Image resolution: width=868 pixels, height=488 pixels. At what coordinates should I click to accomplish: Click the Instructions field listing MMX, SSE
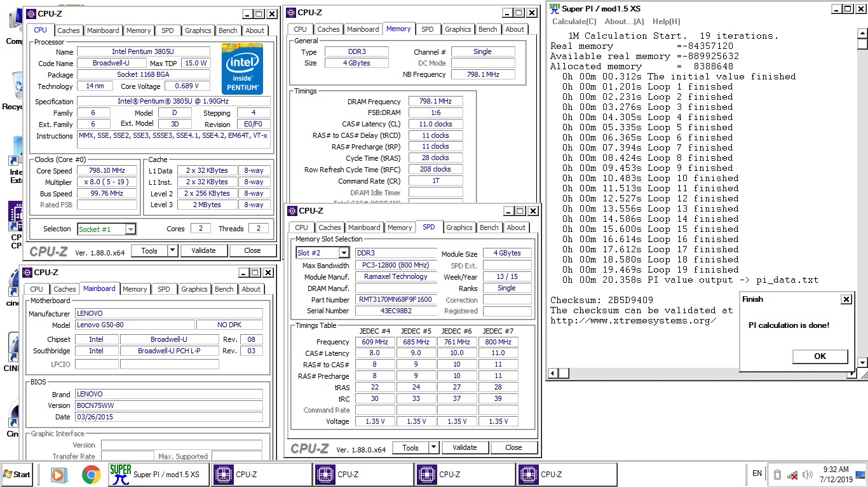click(x=173, y=139)
